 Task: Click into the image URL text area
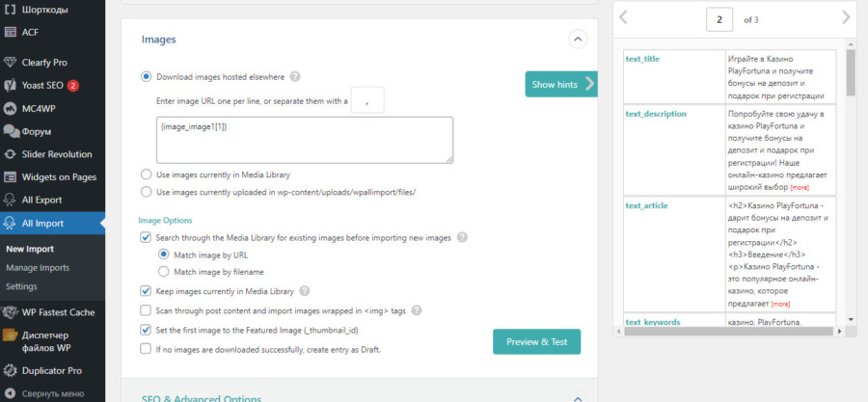tap(305, 140)
